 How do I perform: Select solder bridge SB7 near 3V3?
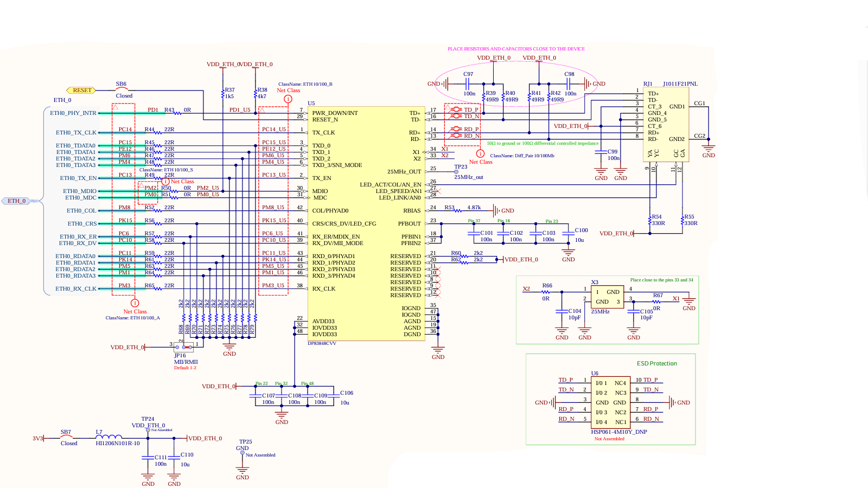pyautogui.click(x=66, y=437)
